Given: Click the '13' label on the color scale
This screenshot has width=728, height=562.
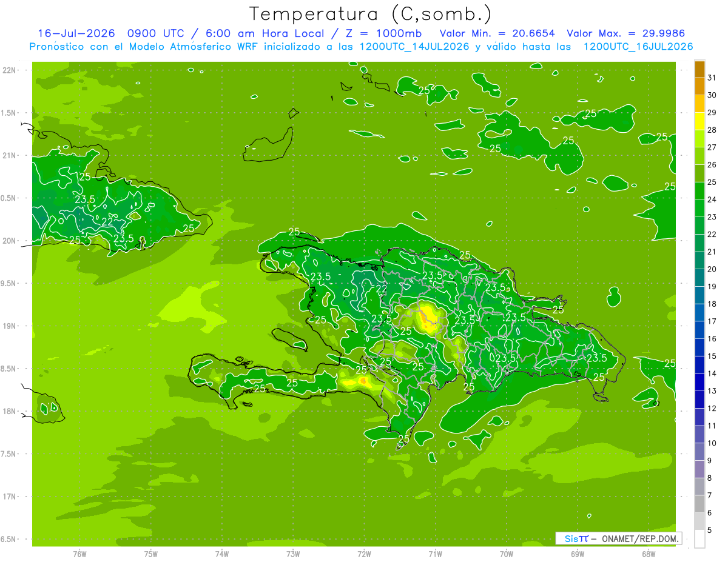Looking at the screenshot, I should point(712,391).
